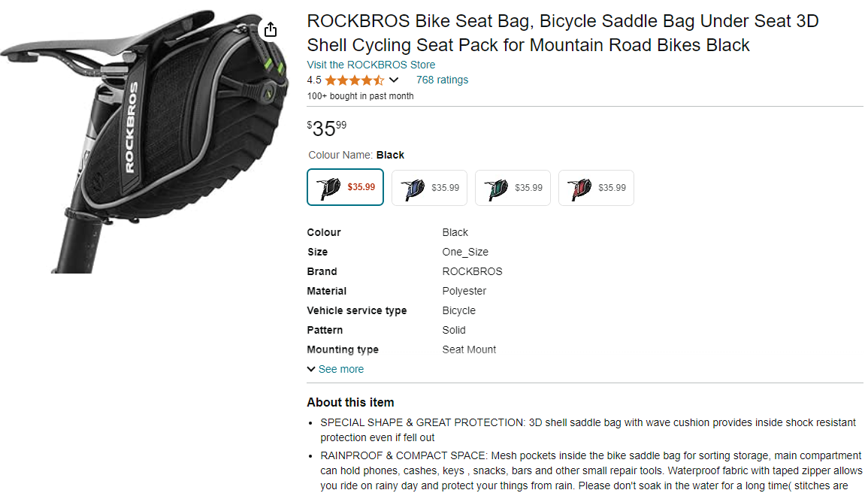Click the $35.99 price text
This screenshot has width=868, height=496.
click(327, 129)
